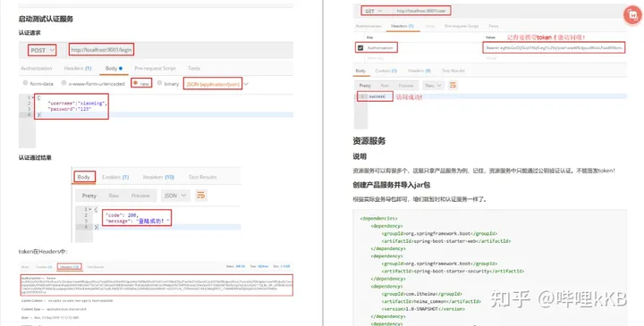This screenshot has height=326, width=644.
Task: Open the Tests tab of the GET request
Action: click(493, 26)
